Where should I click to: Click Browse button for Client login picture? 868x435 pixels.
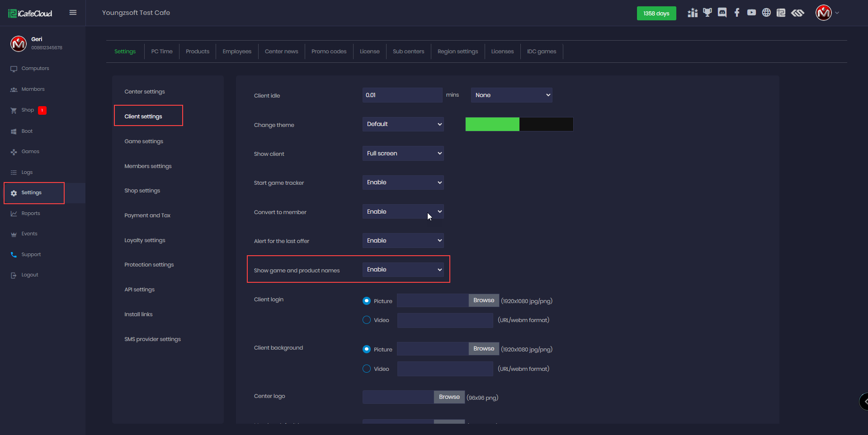483,300
